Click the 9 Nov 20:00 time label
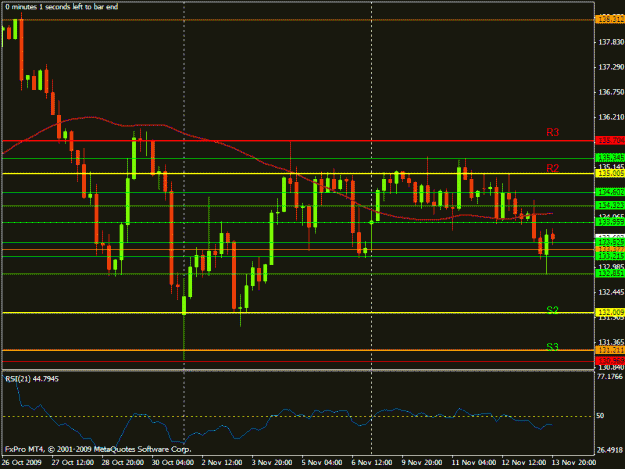625x469 pixels. tap(422, 463)
